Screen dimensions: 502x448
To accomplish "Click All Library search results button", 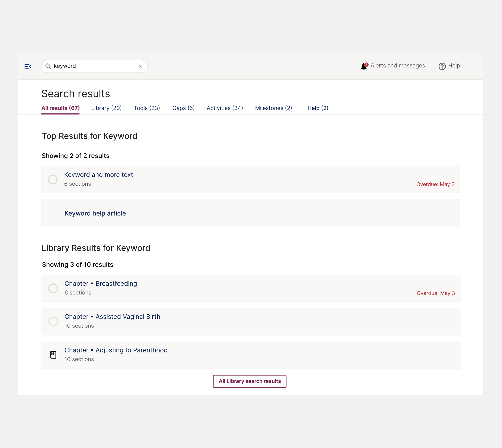I will [x=250, y=381].
